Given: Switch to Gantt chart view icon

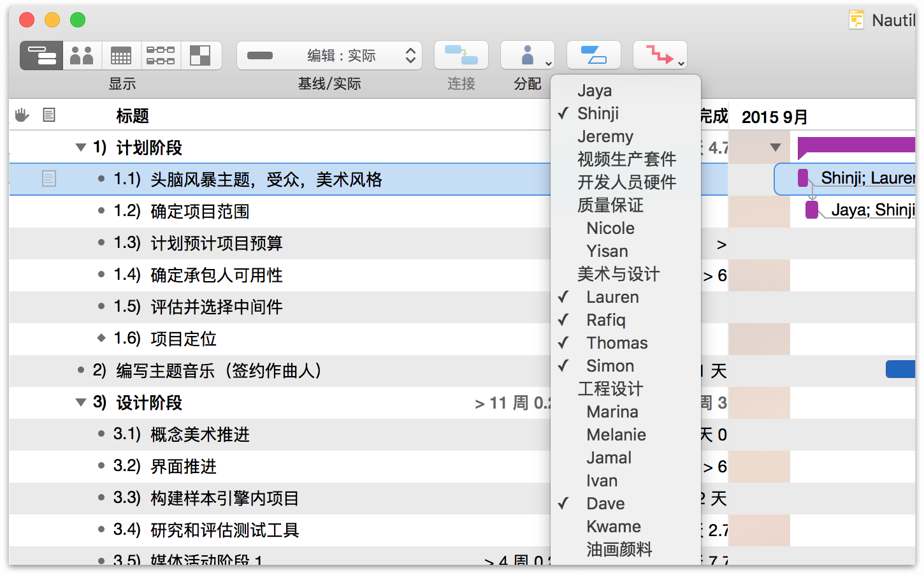Looking at the screenshot, I should (x=41, y=55).
